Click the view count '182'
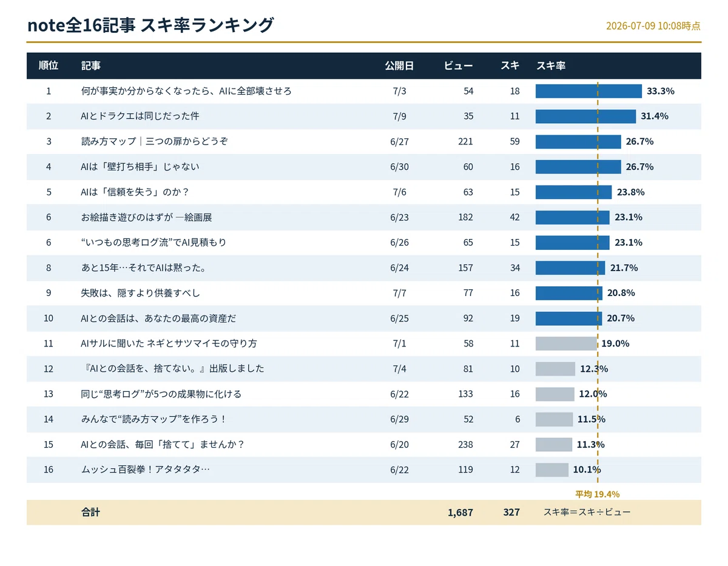 (x=466, y=217)
